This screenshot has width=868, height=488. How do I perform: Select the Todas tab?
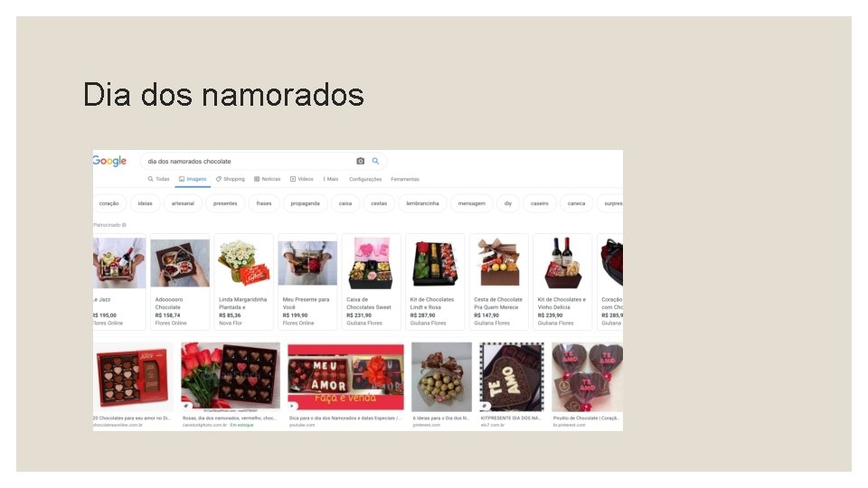pos(158,179)
